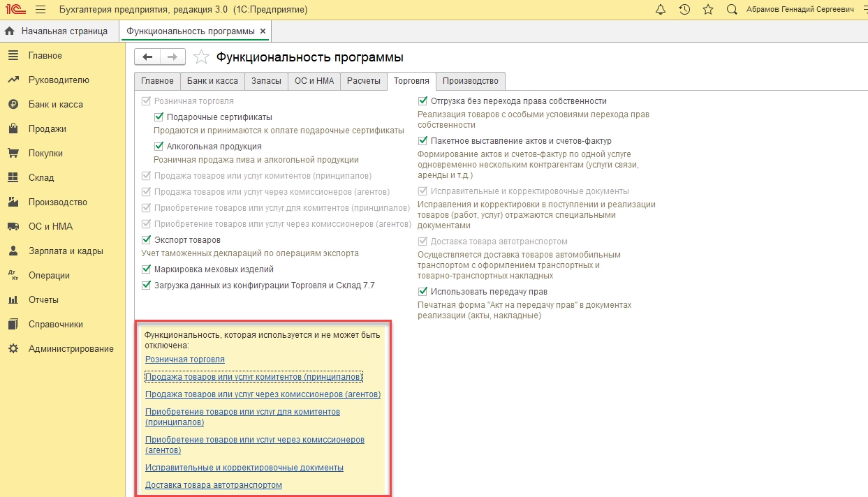Screen dimensions: 868x497
Task: Toggle Алкогольная продукция checkbox
Action: click(x=159, y=147)
